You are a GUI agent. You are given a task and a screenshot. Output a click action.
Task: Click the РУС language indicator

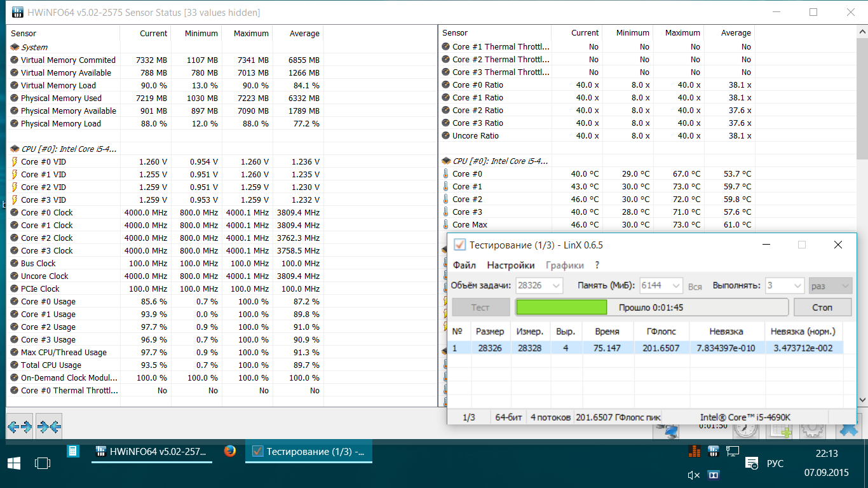coord(775,463)
